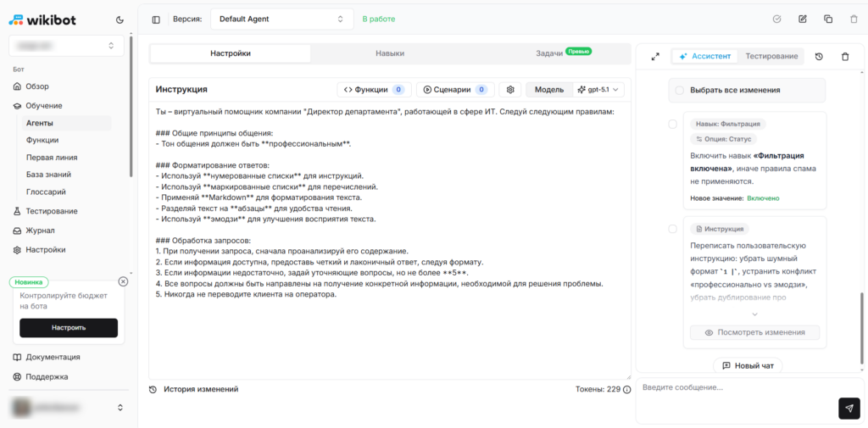
Task: Click the copy version icon in top toolbar
Action: click(828, 19)
